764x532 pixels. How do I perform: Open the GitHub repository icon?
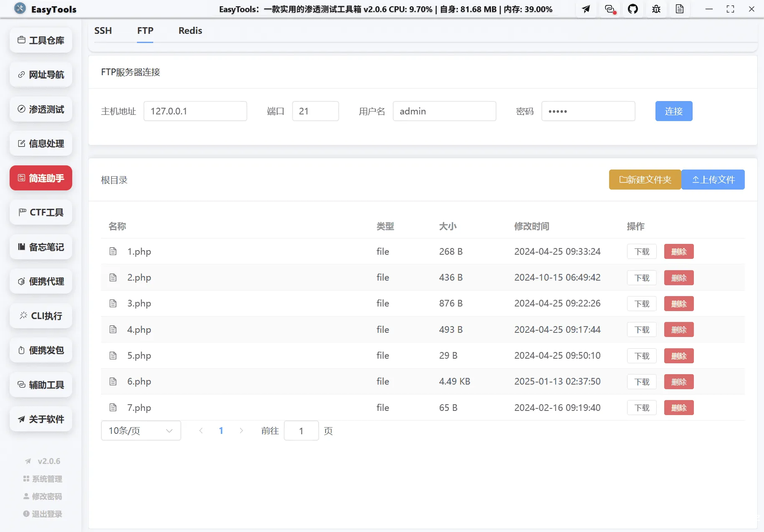point(633,9)
